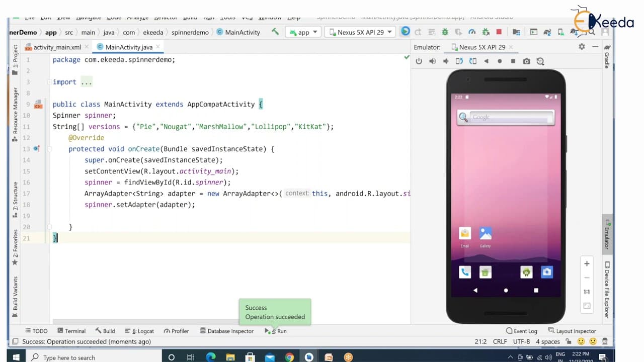Toggle read-only lock icon in status bar

(x=568, y=341)
